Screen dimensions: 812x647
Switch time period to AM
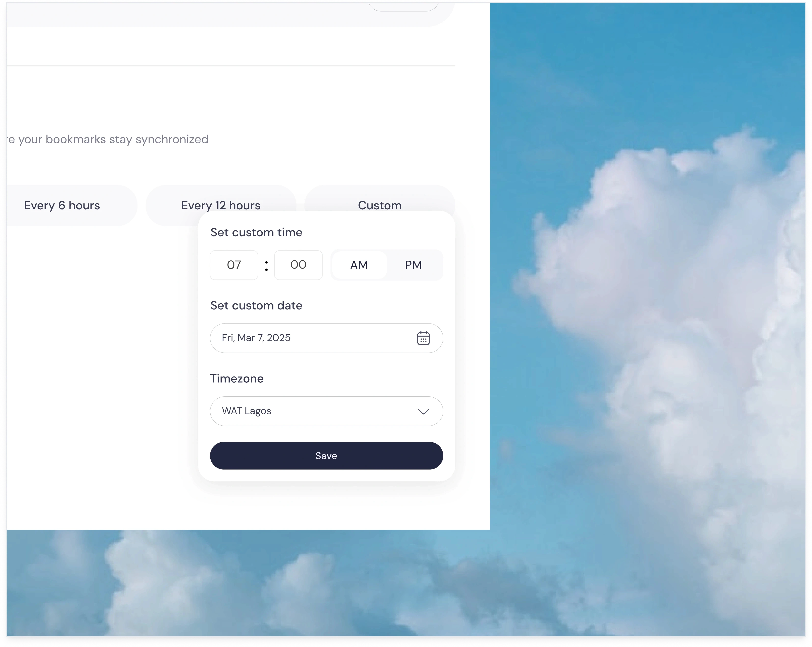pyautogui.click(x=359, y=265)
